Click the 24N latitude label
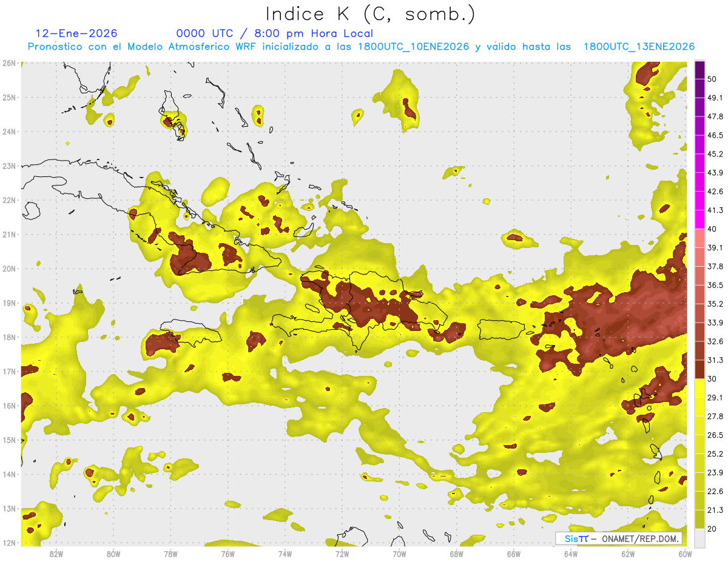 [x=8, y=132]
